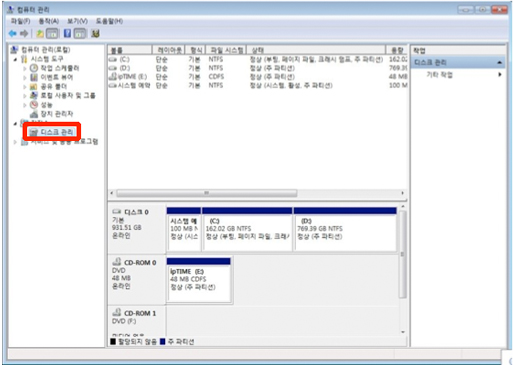Click the black 할당되지 않음 legend swatch
Image resolution: width=514 pixels, height=365 pixels.
(x=113, y=342)
